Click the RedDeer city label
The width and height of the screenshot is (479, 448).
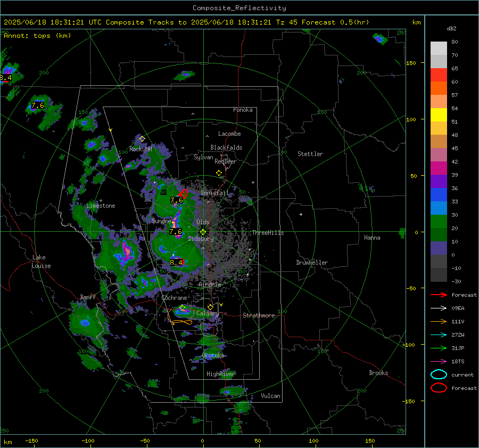(226, 161)
